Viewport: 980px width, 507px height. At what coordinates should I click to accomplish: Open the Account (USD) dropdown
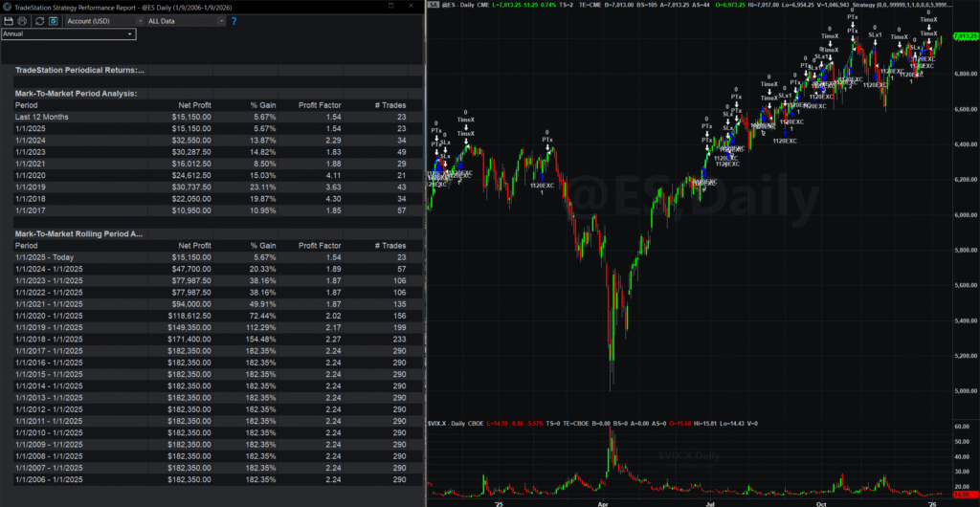tap(100, 20)
